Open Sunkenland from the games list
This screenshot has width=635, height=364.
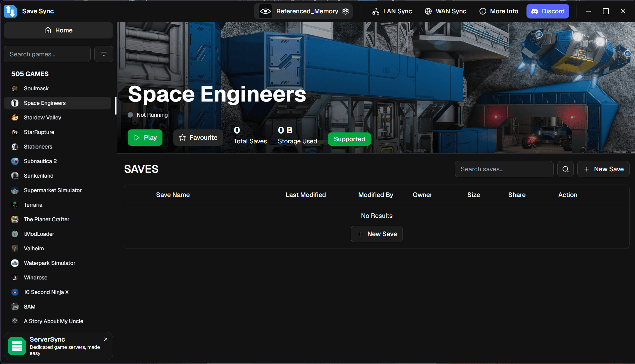point(58,176)
